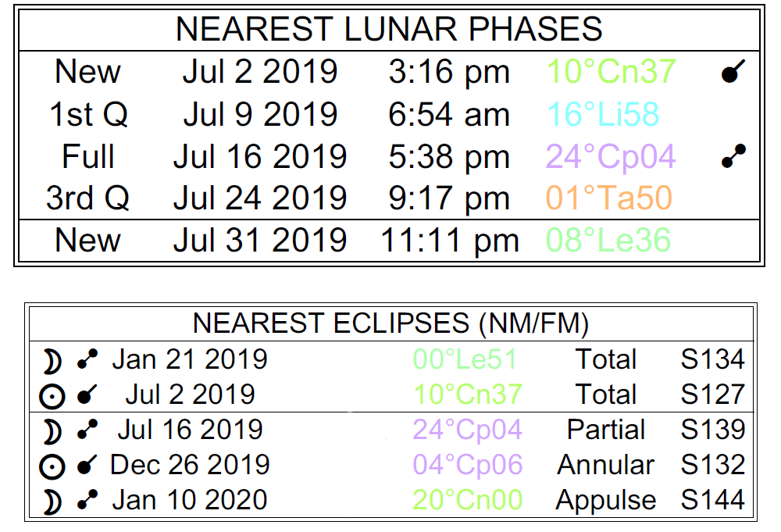Select the 1st Q phase label

coord(88,114)
